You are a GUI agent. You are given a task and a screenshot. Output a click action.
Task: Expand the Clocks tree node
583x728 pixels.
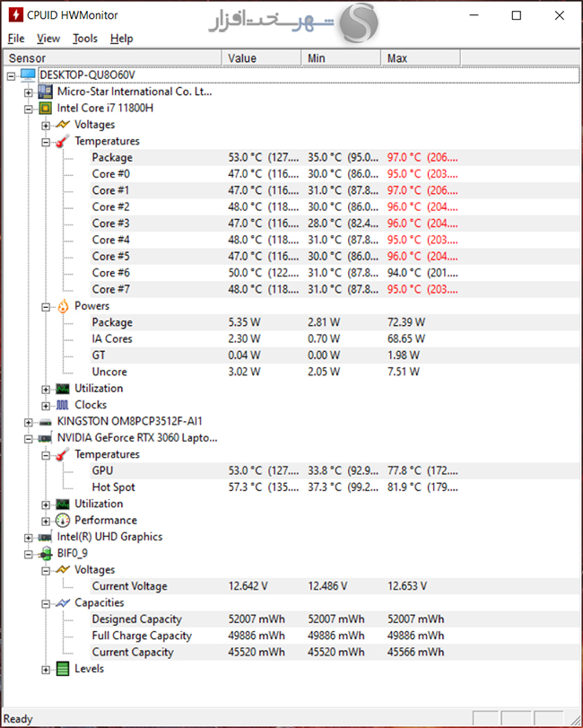tap(46, 405)
